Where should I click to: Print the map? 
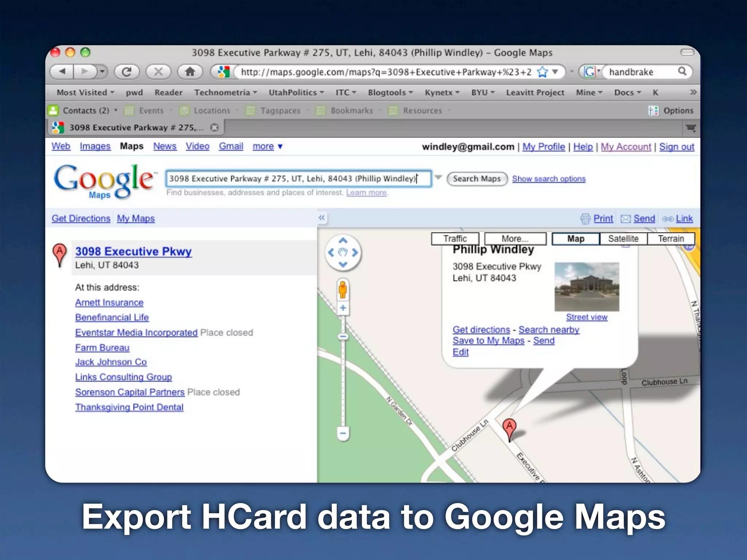click(597, 218)
